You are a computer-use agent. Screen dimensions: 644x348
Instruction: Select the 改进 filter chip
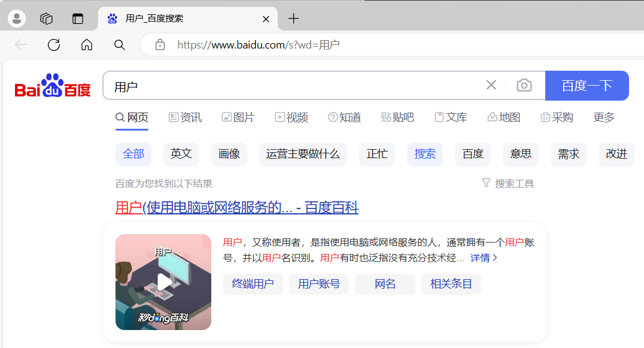pyautogui.click(x=616, y=154)
